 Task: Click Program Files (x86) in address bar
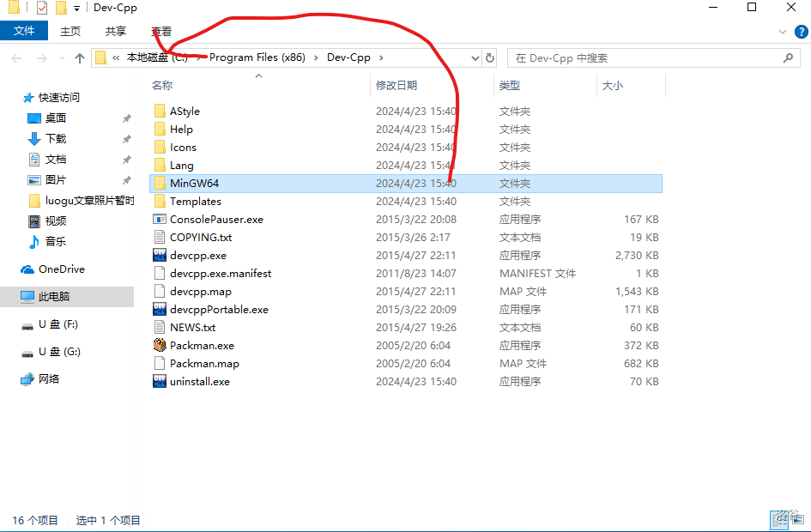pos(257,57)
